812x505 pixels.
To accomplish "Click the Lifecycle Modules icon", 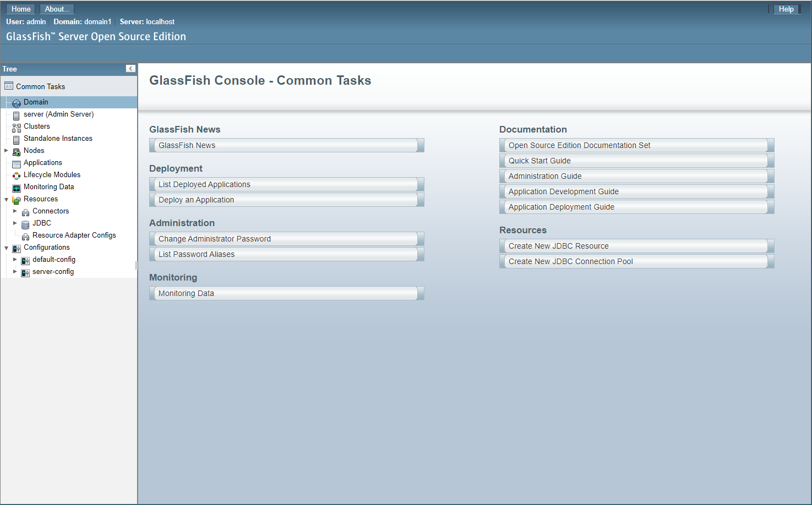I will [17, 175].
